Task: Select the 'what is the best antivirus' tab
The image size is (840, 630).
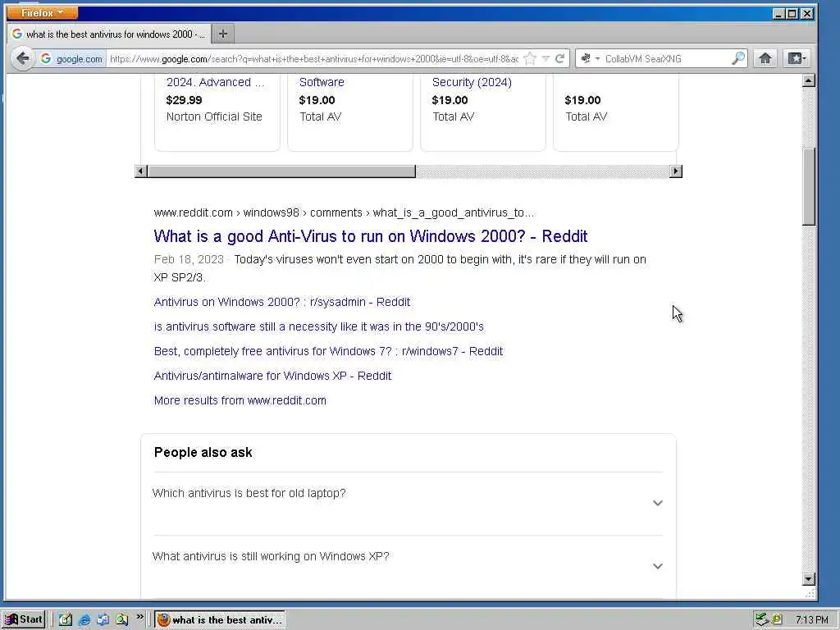Action: (110, 34)
